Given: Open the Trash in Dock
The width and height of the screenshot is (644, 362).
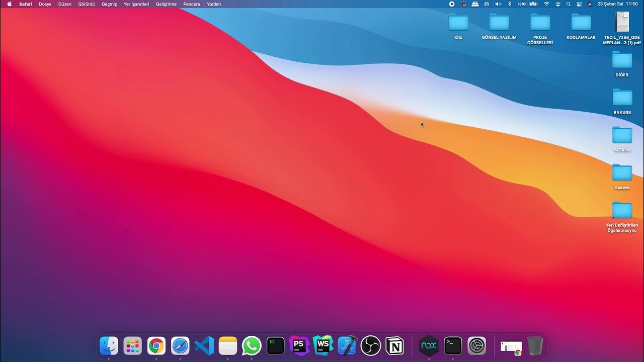Looking at the screenshot, I should coord(535,346).
